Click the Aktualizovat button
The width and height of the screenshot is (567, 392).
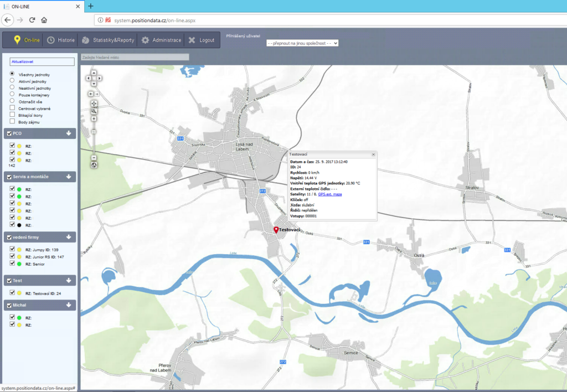coord(42,62)
